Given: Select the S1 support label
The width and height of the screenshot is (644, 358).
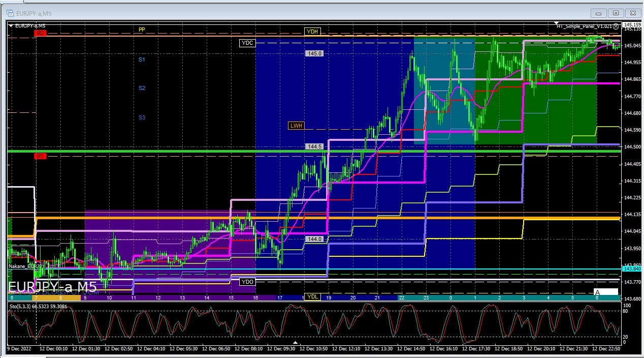Looking at the screenshot, I should point(142,59).
